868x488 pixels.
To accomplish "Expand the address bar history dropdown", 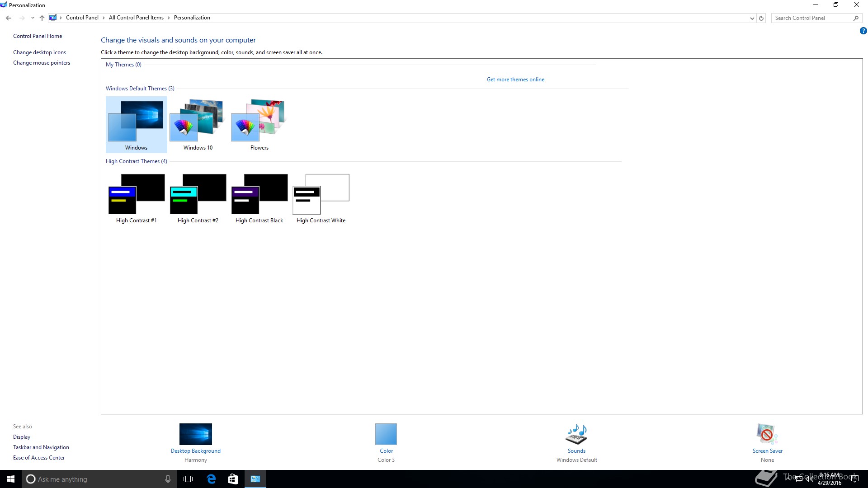I will 752,18.
